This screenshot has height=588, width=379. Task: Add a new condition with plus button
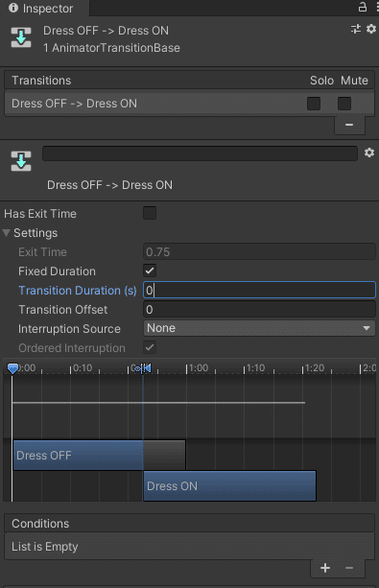(x=325, y=568)
